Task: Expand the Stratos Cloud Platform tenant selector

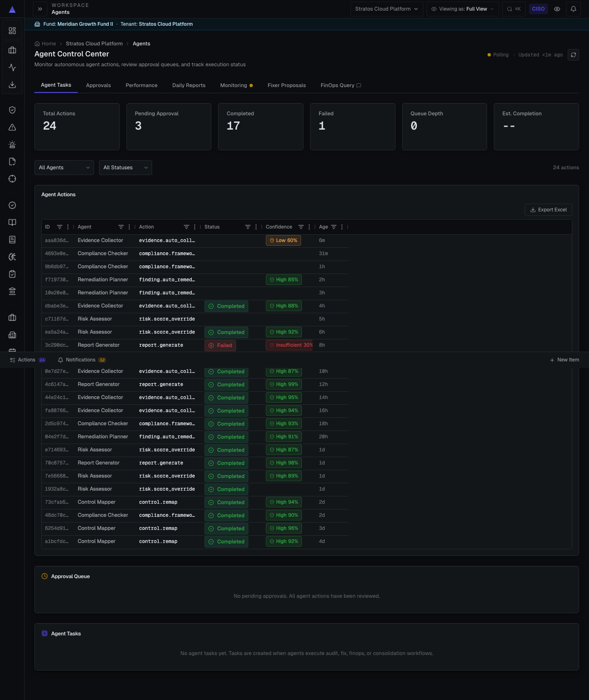Action: (387, 9)
